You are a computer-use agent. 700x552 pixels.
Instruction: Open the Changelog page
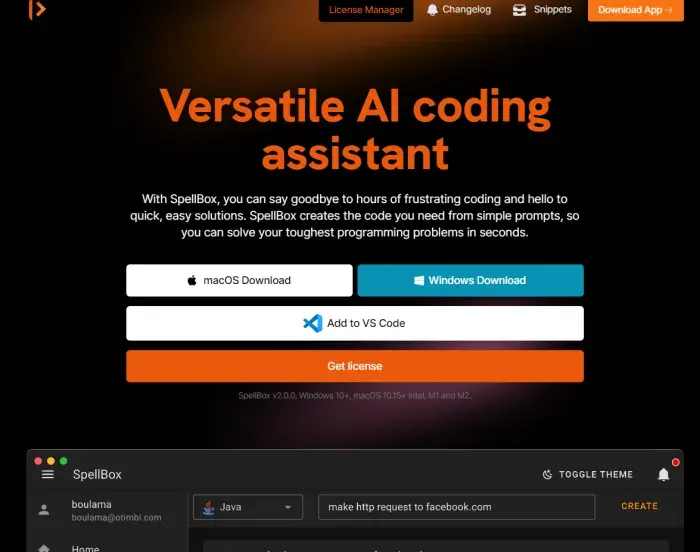(x=458, y=10)
